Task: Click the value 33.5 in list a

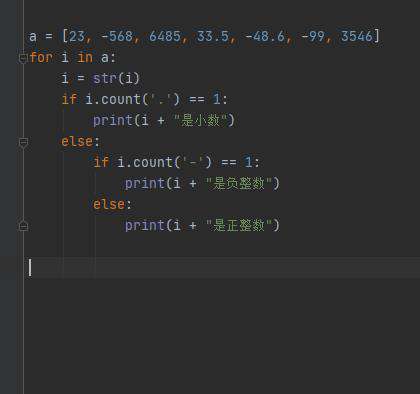Action: [x=213, y=36]
